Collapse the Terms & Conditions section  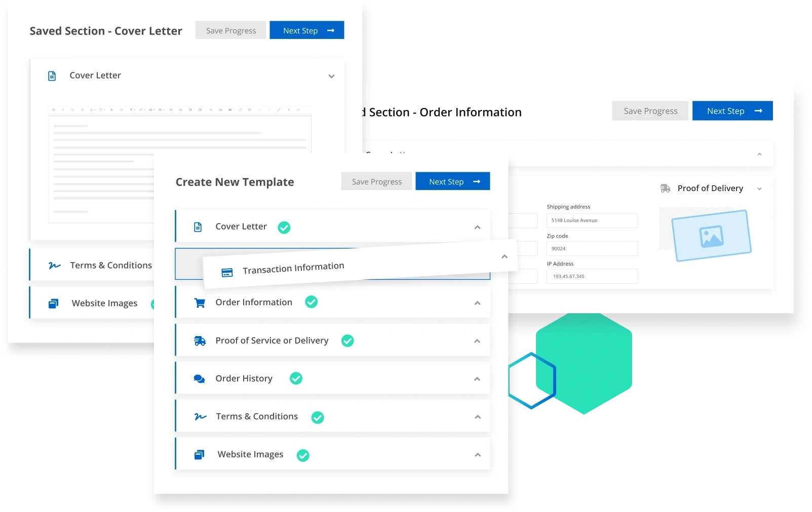point(477,417)
